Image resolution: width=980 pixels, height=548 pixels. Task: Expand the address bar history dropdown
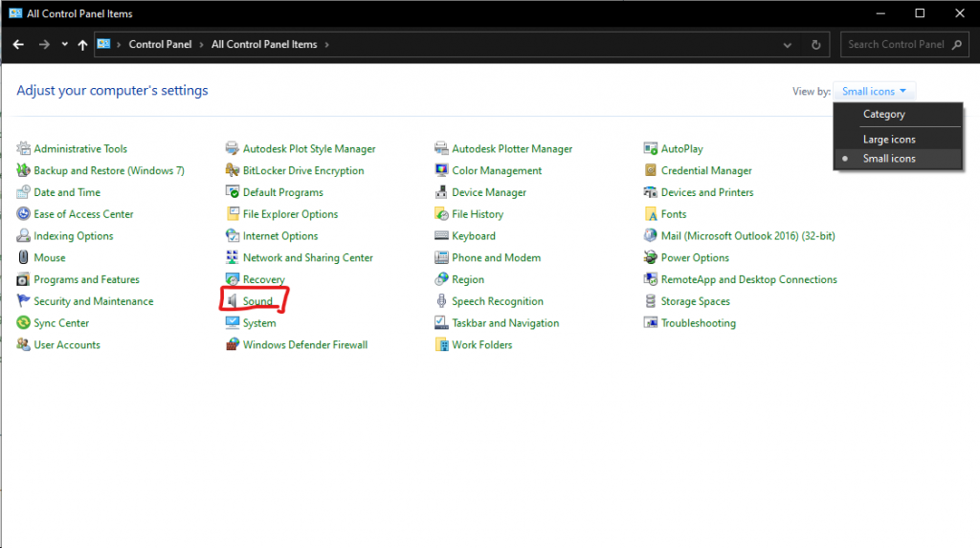pyautogui.click(x=787, y=45)
